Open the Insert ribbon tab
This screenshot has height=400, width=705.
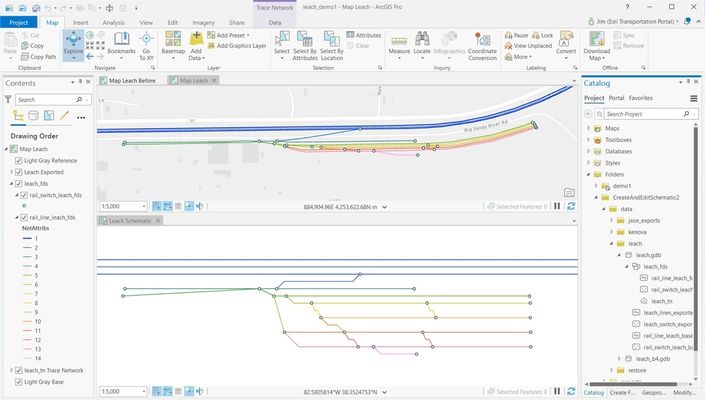(80, 22)
